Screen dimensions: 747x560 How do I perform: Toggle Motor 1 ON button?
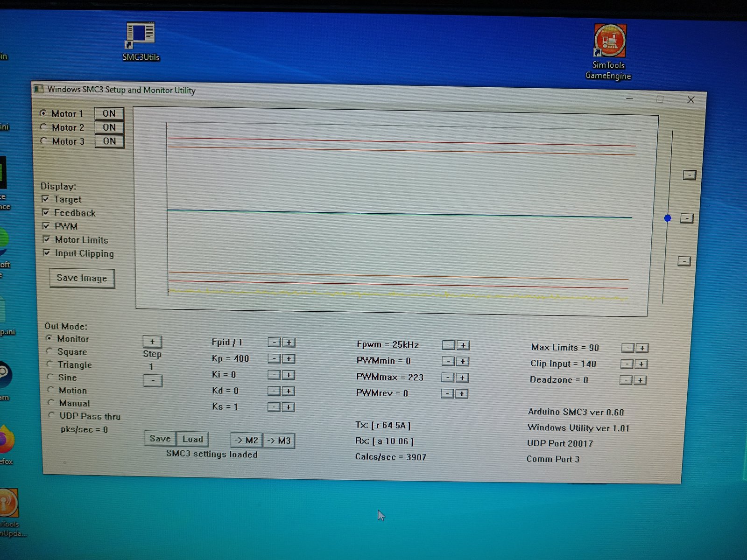pyautogui.click(x=109, y=113)
